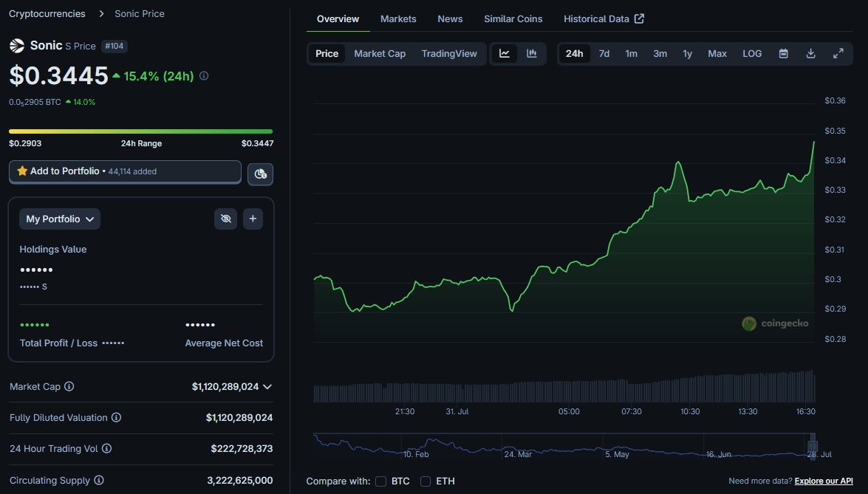Click the 16:30 time axis label
Image resolution: width=868 pixels, height=494 pixels.
coord(805,411)
